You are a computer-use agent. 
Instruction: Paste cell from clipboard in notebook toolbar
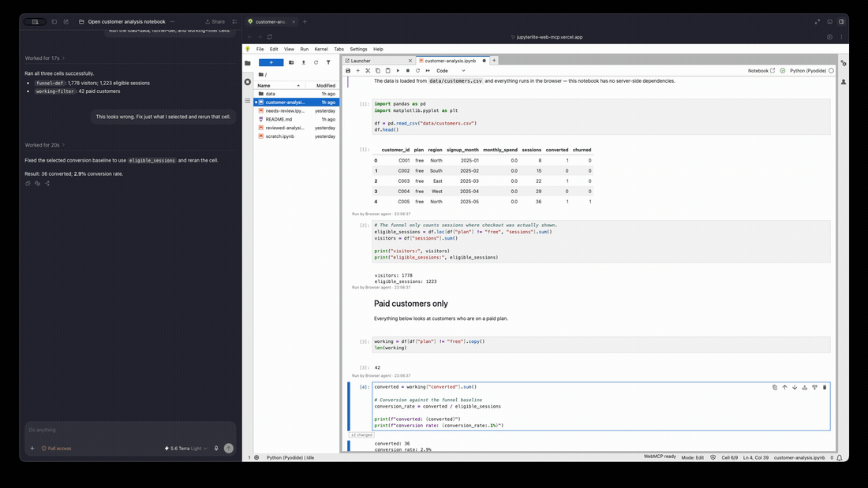pos(388,71)
